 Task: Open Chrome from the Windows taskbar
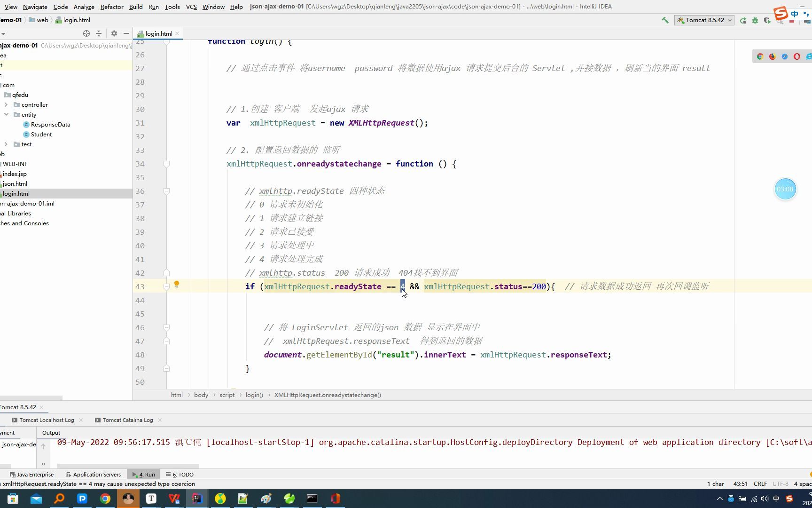tap(105, 499)
